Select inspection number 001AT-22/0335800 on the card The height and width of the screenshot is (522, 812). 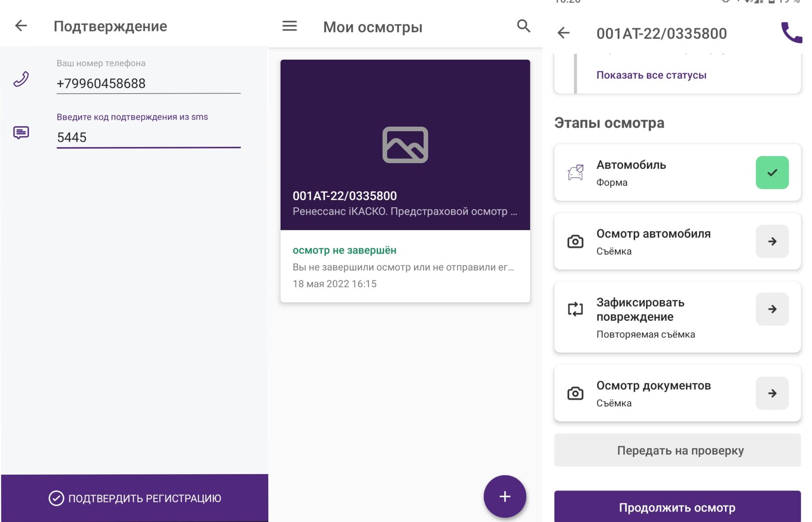tap(345, 196)
